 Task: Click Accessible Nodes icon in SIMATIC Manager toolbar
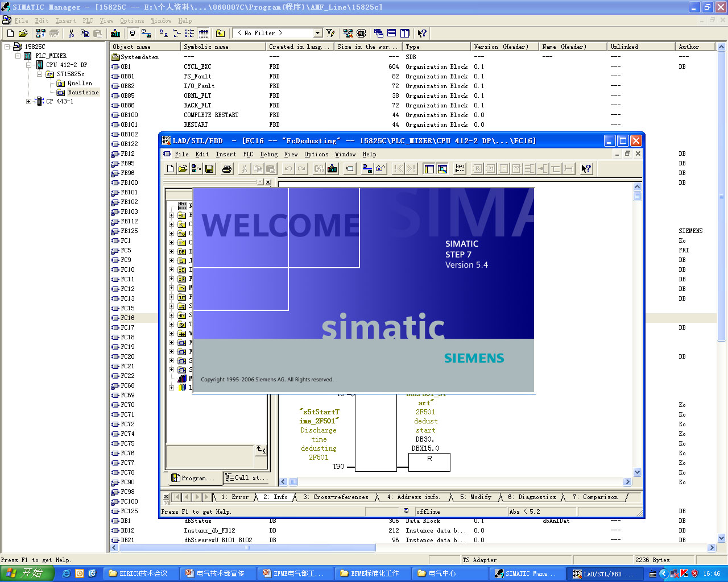coord(41,34)
